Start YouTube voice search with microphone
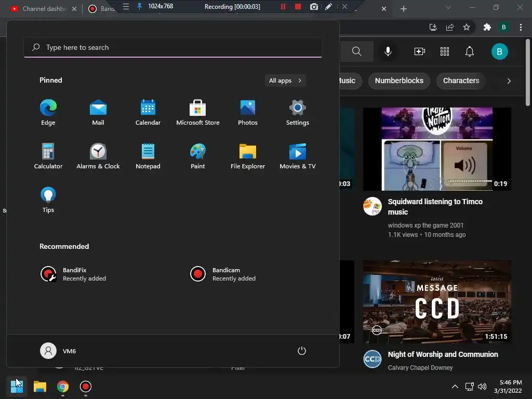 click(x=388, y=51)
